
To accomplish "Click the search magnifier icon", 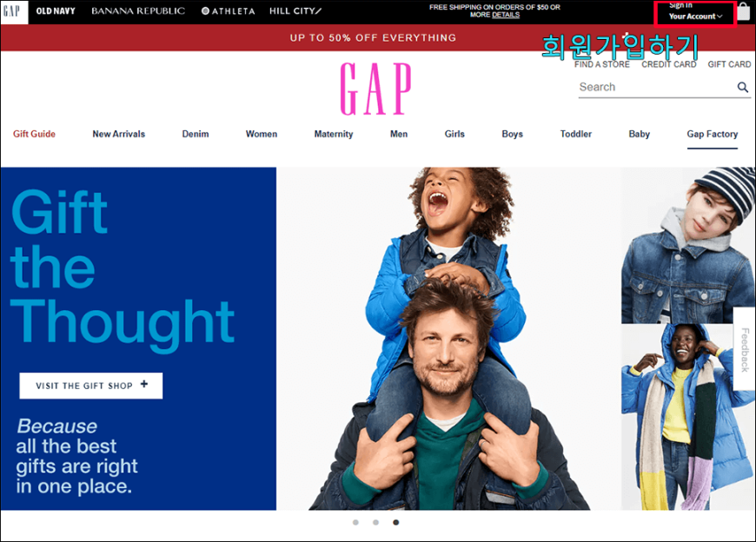I will click(742, 87).
